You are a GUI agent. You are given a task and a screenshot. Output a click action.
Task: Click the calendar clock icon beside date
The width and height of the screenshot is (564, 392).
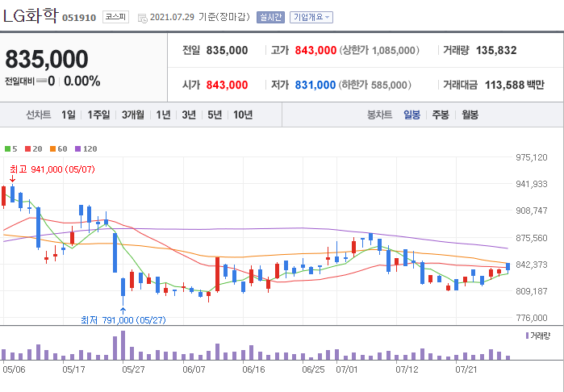tap(143, 19)
